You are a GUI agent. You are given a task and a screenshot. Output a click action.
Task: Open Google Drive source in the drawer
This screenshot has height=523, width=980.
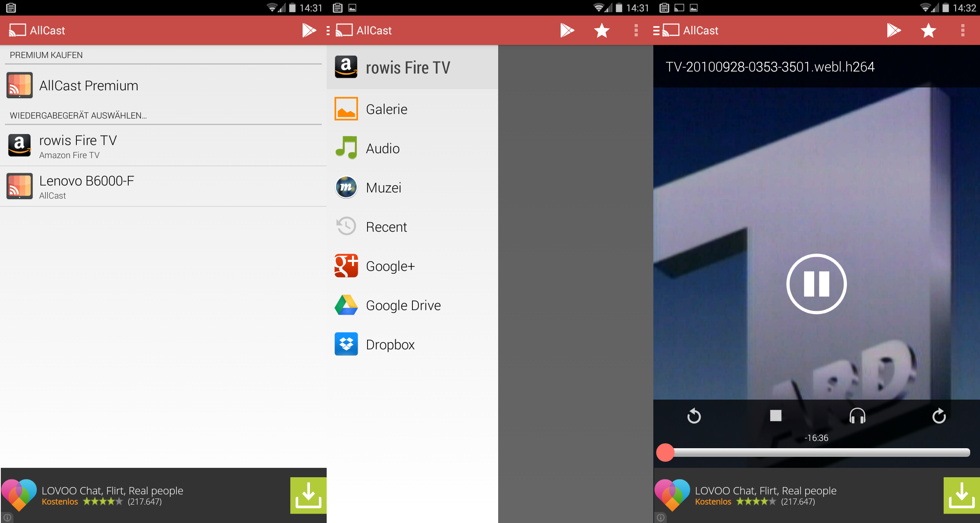[x=412, y=305]
